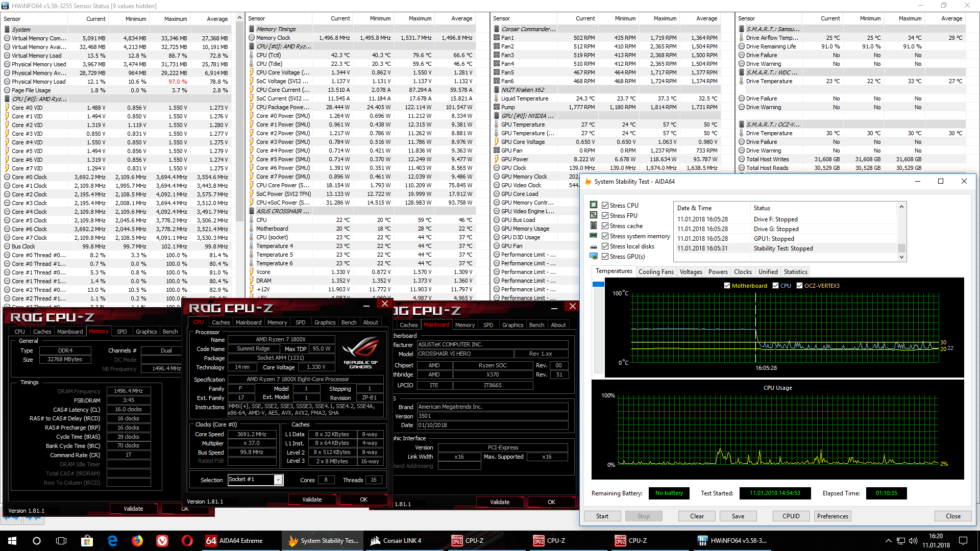This screenshot has width=980, height=551.
Task: Select the NZXT Kraken X62 group header
Action: tap(607, 90)
